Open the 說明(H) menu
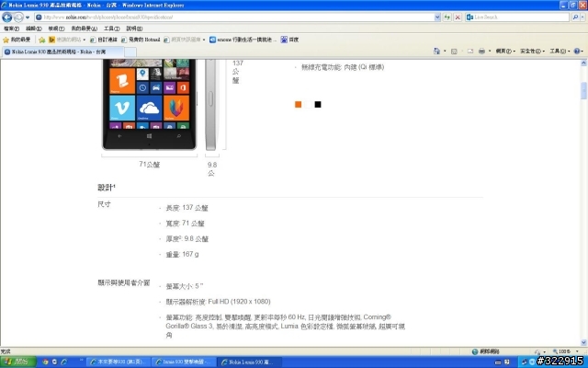The width and height of the screenshot is (588, 368). [x=134, y=29]
